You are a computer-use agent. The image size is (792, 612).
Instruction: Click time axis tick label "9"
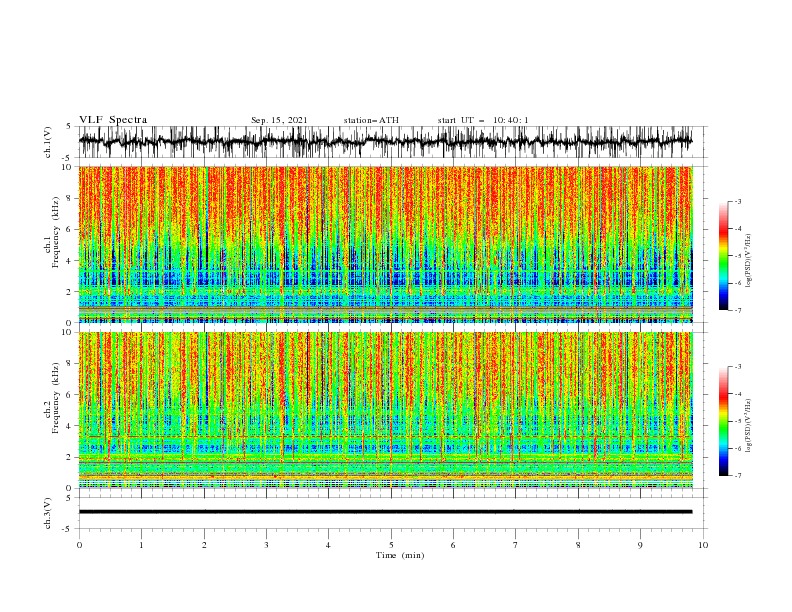tap(640, 545)
